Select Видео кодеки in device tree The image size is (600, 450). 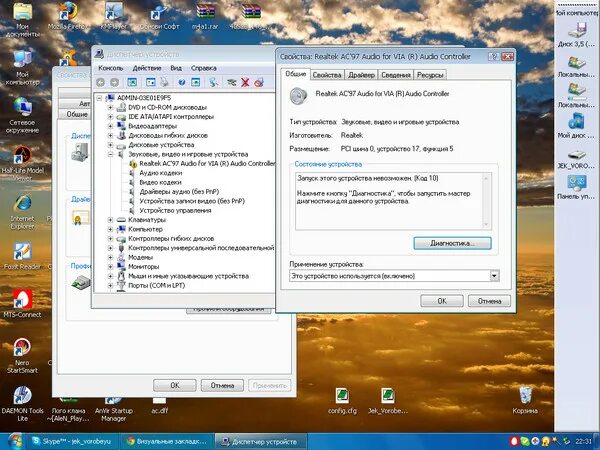click(160, 182)
